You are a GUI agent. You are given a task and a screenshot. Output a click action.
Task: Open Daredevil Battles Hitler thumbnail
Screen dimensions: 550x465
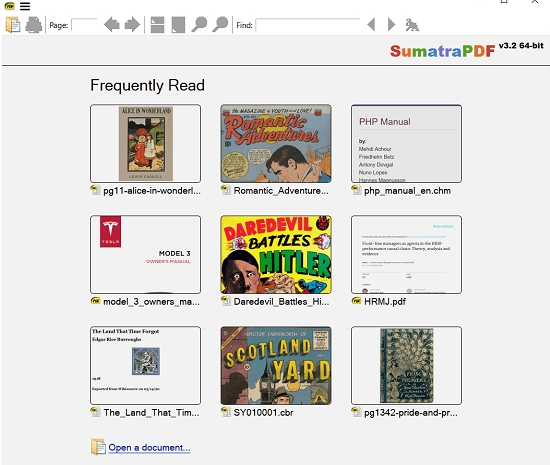(x=276, y=254)
